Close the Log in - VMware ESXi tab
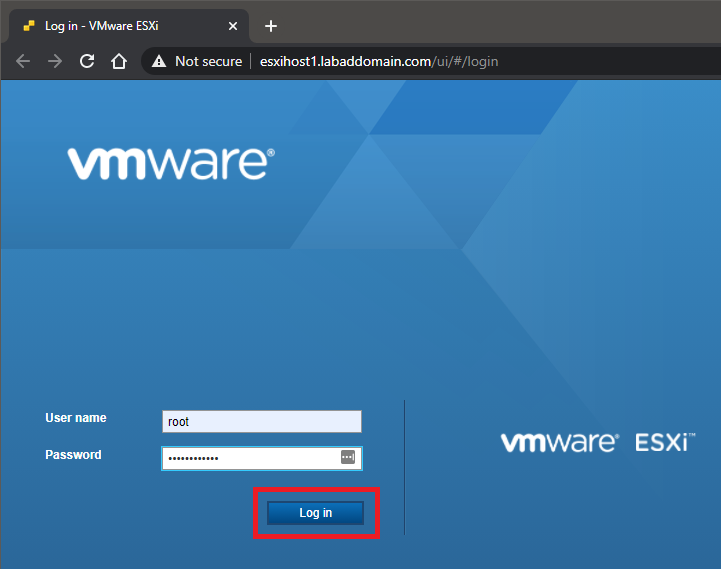The width and height of the screenshot is (721, 569). pos(235,26)
